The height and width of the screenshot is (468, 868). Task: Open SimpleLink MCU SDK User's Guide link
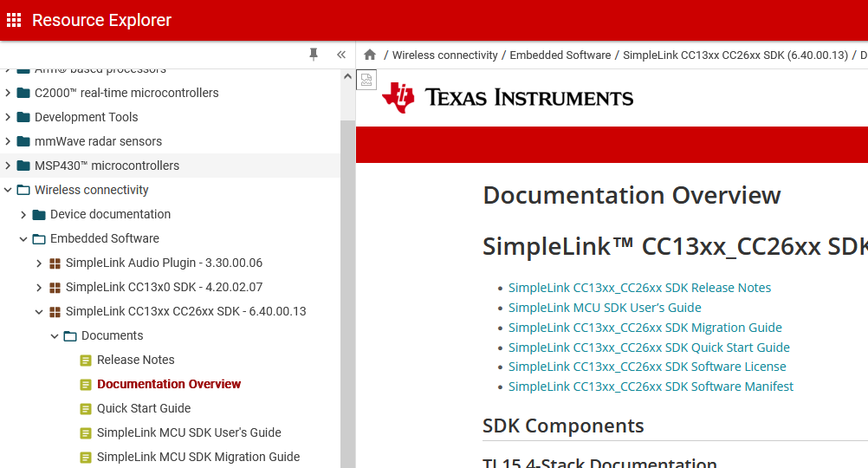(x=605, y=308)
